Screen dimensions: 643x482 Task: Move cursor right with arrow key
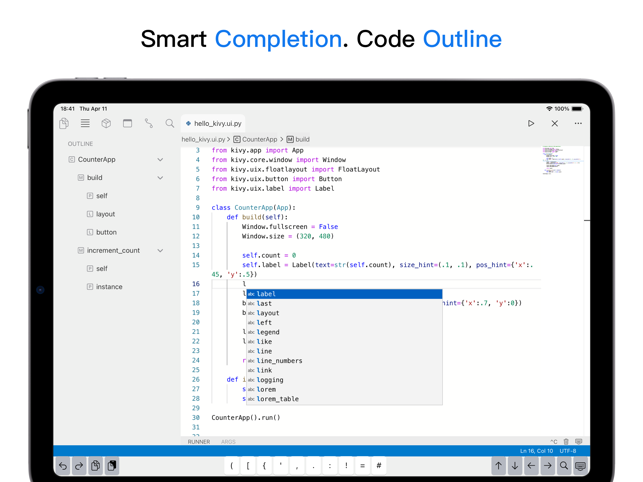tap(547, 466)
